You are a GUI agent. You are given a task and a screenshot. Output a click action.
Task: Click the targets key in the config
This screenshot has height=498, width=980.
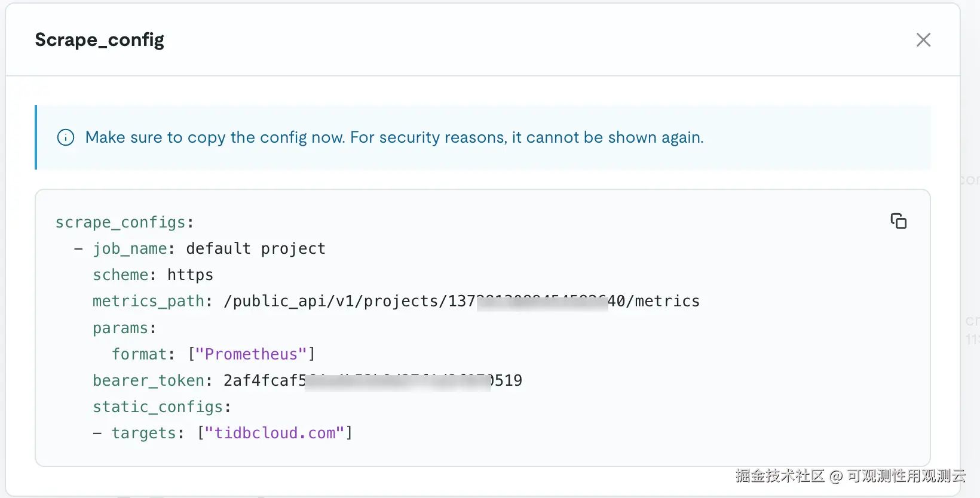pyautogui.click(x=143, y=433)
